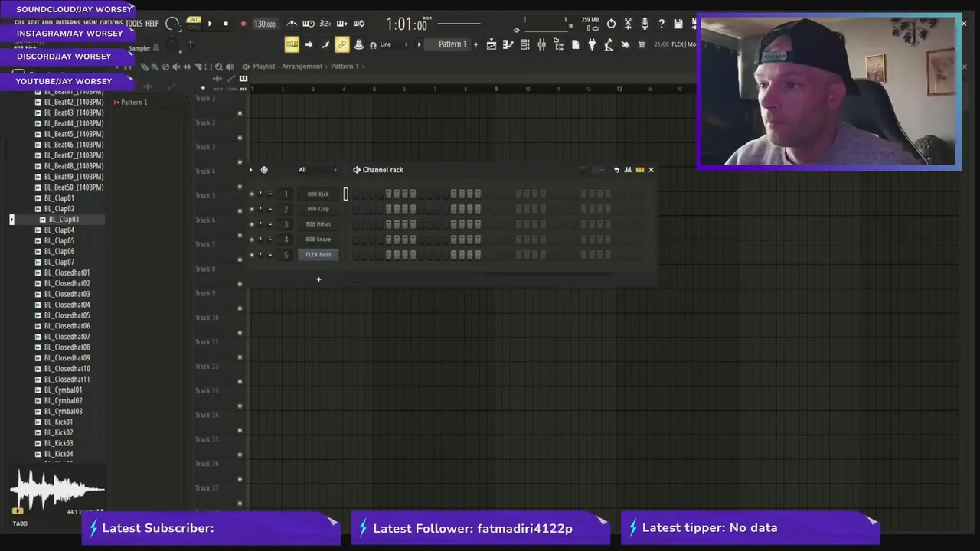Select BL_Cymbal01 sample in browser
The height and width of the screenshot is (551, 980).
coord(63,390)
